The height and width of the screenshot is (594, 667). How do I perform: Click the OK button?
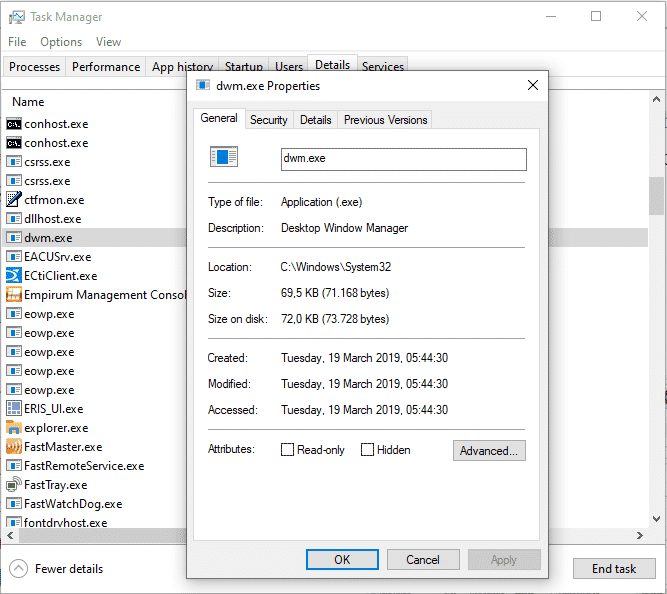click(342, 559)
